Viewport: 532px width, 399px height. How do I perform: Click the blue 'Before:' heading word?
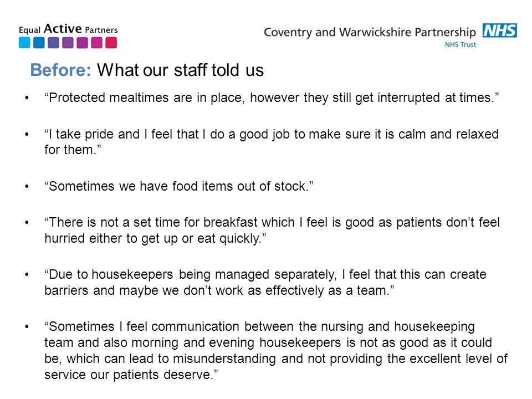61,70
